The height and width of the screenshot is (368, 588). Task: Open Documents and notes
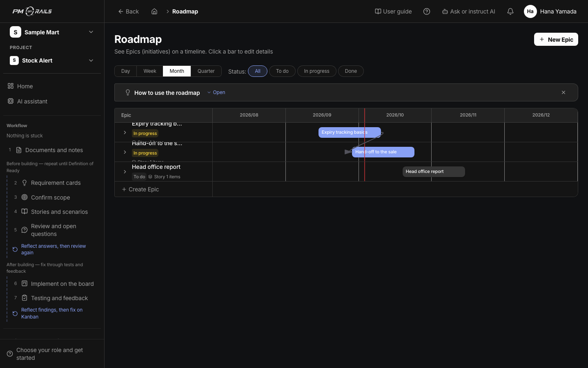[52, 150]
